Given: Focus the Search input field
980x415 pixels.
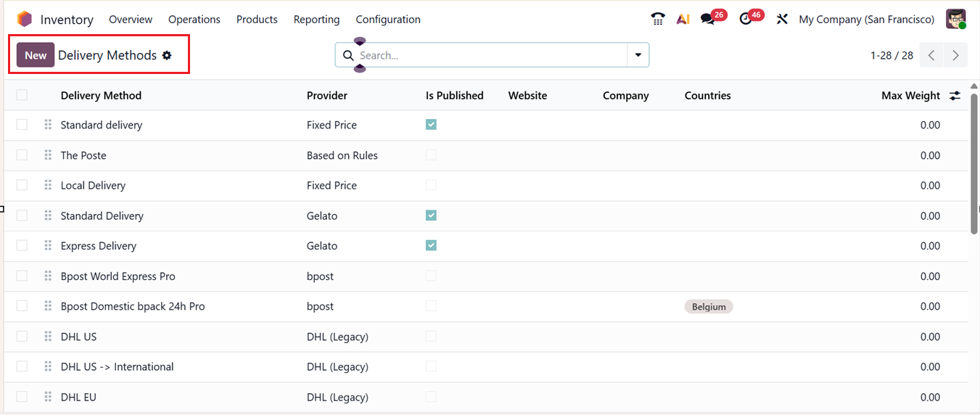Looking at the screenshot, I should pyautogui.click(x=490, y=55).
